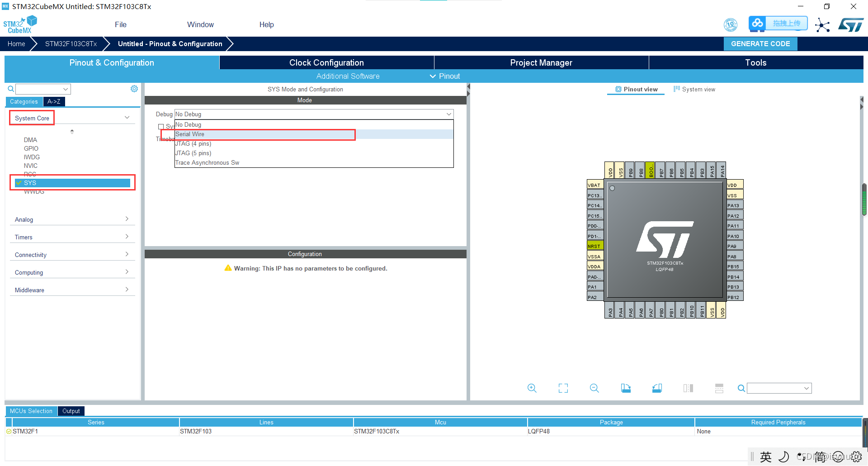Switch to the Clock Configuration tab
Image resolution: width=868 pixels, height=466 pixels.
click(x=326, y=62)
